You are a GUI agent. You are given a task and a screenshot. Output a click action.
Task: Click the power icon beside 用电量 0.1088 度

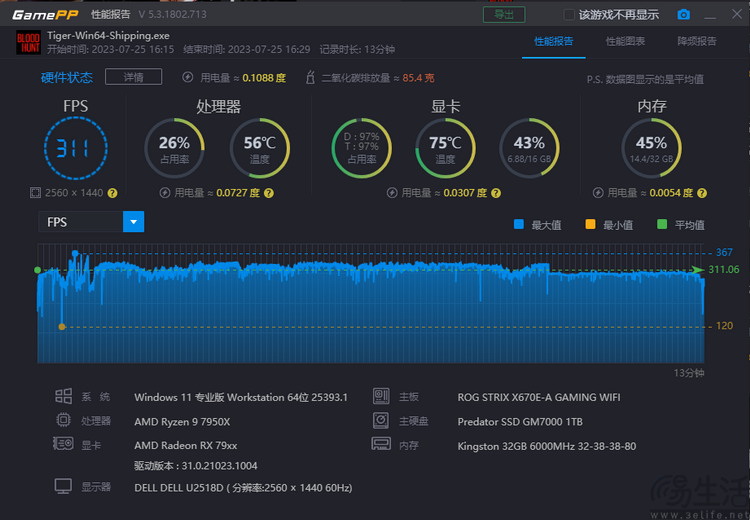pos(188,77)
